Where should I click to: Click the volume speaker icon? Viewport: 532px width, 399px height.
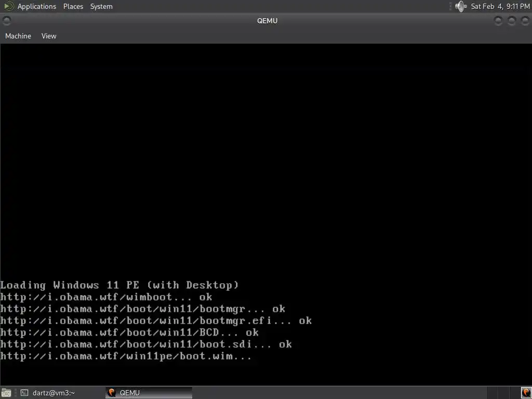click(461, 6)
